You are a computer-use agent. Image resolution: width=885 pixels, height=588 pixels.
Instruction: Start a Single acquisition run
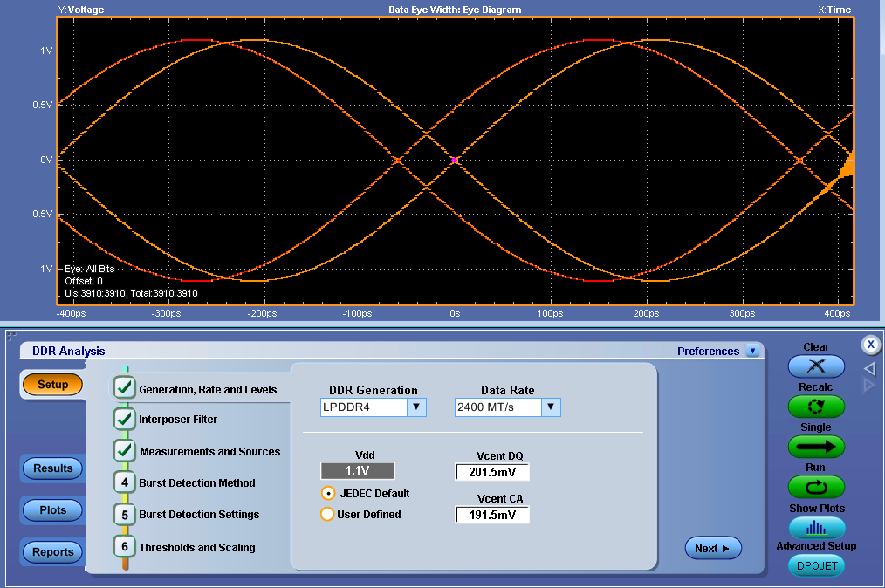816,447
